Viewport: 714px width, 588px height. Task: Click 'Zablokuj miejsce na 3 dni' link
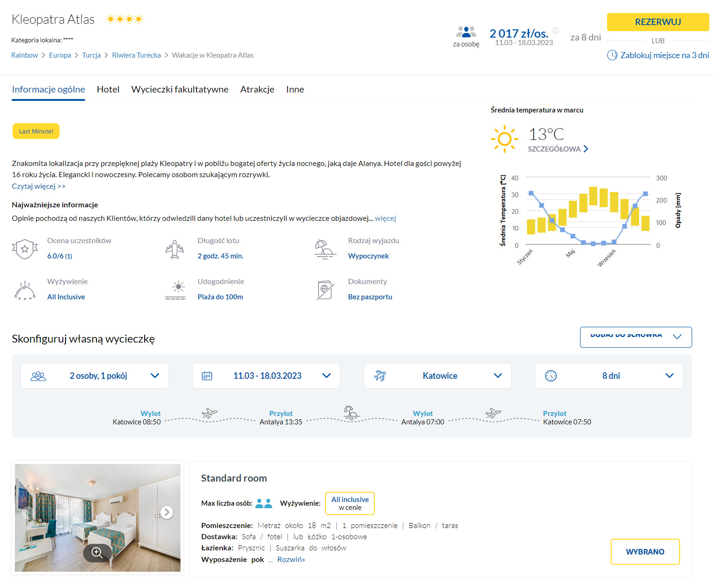665,55
